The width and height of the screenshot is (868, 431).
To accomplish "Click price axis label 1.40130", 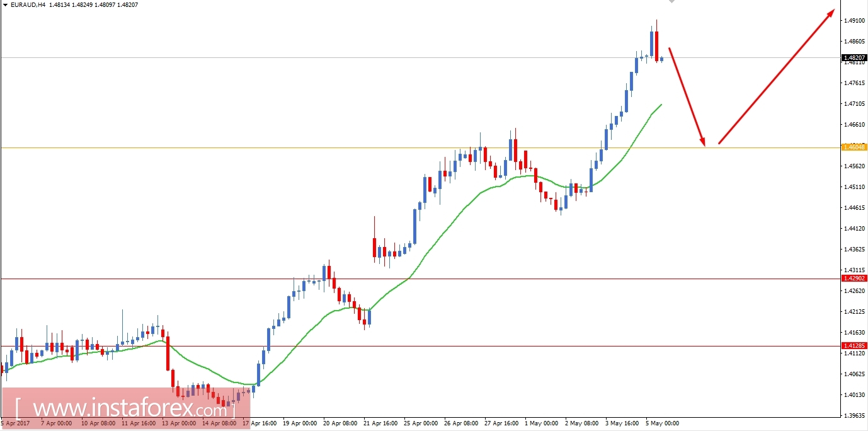I will [x=854, y=395].
